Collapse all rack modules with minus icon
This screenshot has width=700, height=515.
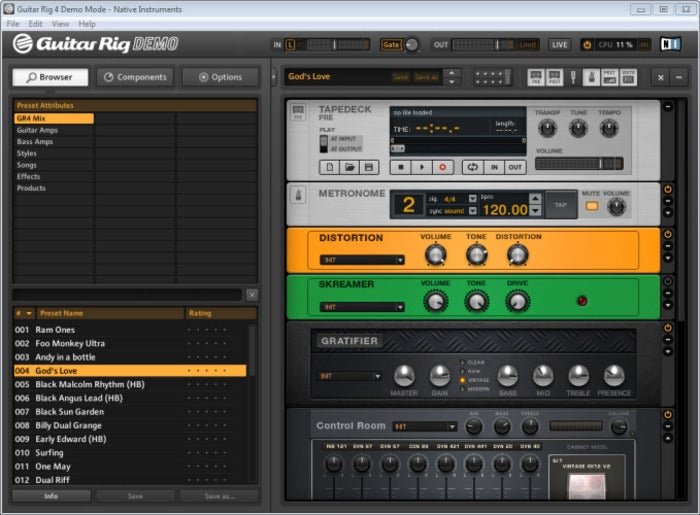[x=679, y=78]
